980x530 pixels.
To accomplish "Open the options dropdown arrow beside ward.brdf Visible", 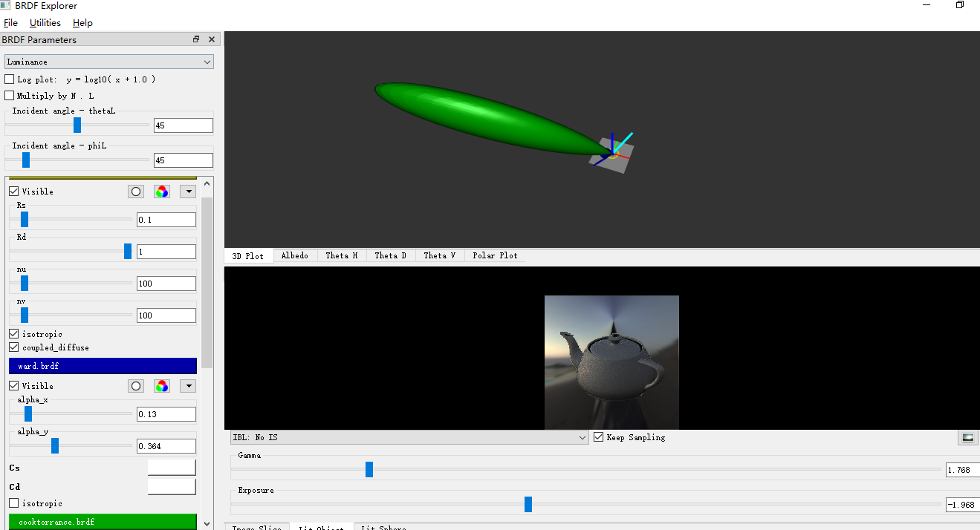I will (x=187, y=385).
